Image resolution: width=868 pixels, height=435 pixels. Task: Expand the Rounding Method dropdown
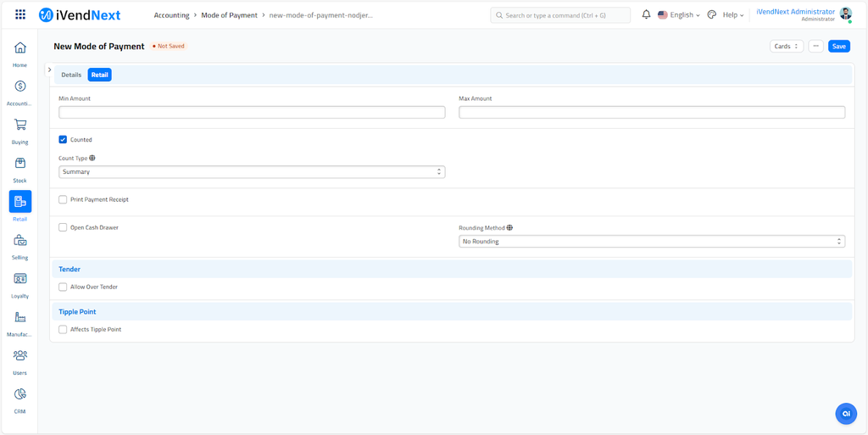coord(651,242)
